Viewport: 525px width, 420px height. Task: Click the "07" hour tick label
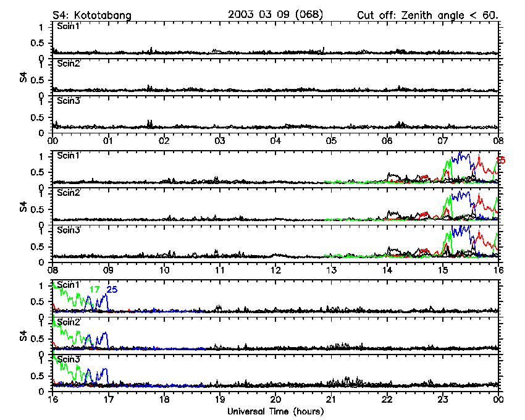coord(443,141)
